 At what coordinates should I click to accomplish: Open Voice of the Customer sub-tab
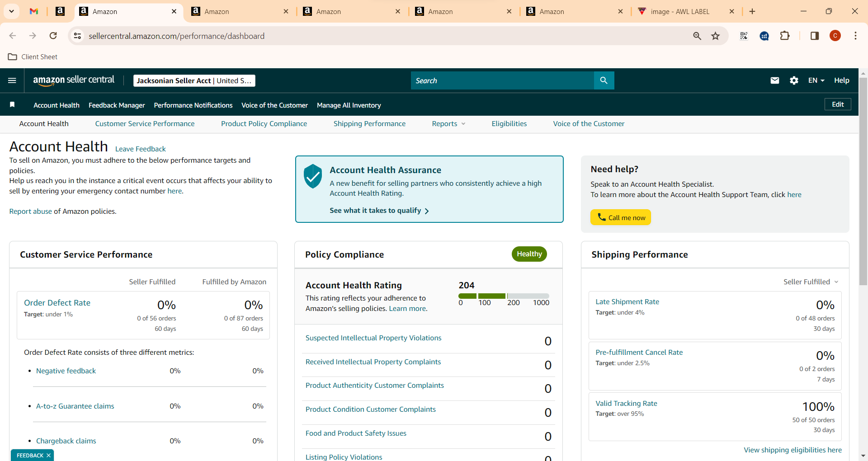[x=589, y=124]
